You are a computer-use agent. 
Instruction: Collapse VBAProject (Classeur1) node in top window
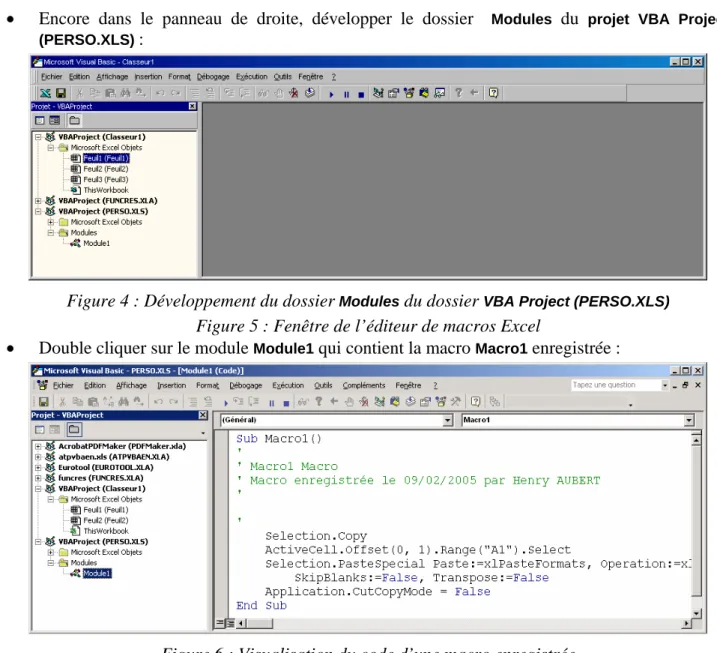click(x=38, y=137)
